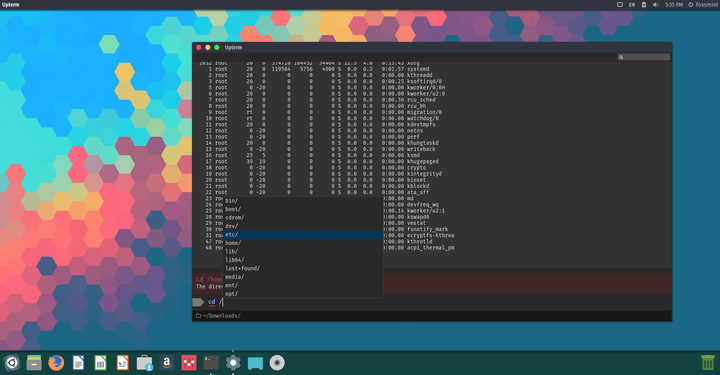Launch the Amazon app from the dock

coord(167,363)
